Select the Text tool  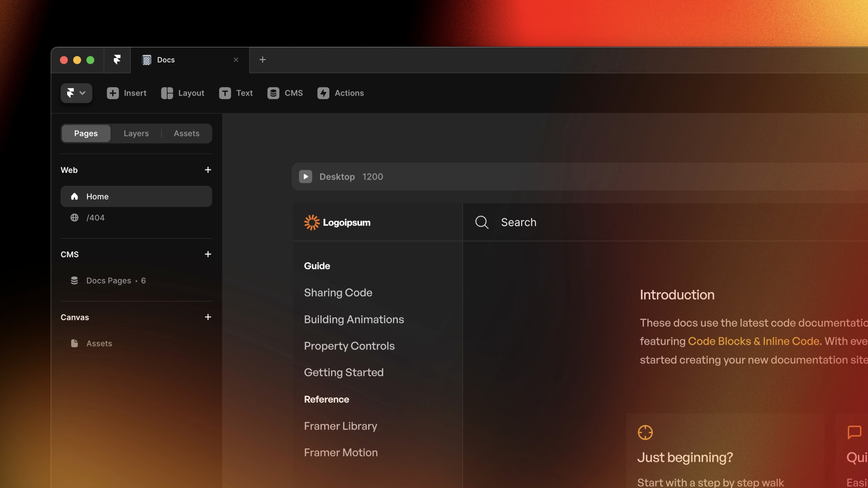[236, 93]
